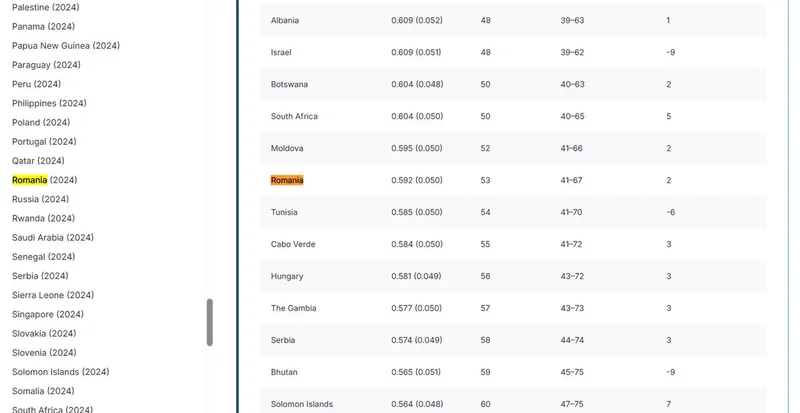
Task: Open the Singapore (2024) link
Action: pyautogui.click(x=49, y=314)
